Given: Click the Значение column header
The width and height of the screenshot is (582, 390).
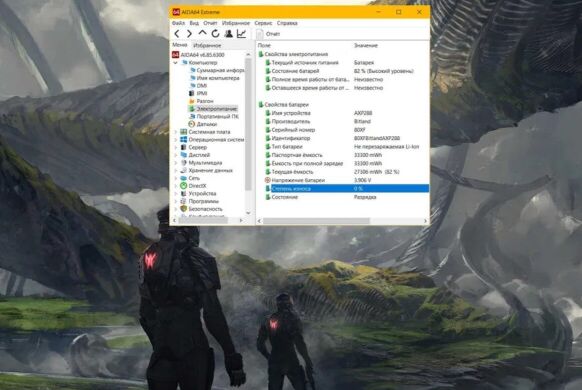Looking at the screenshot, I should 366,45.
